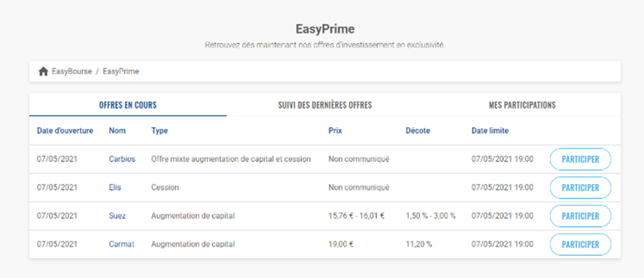644x278 pixels.
Task: Click the '15,76 € - 16,01 €' price
Action: point(356,216)
